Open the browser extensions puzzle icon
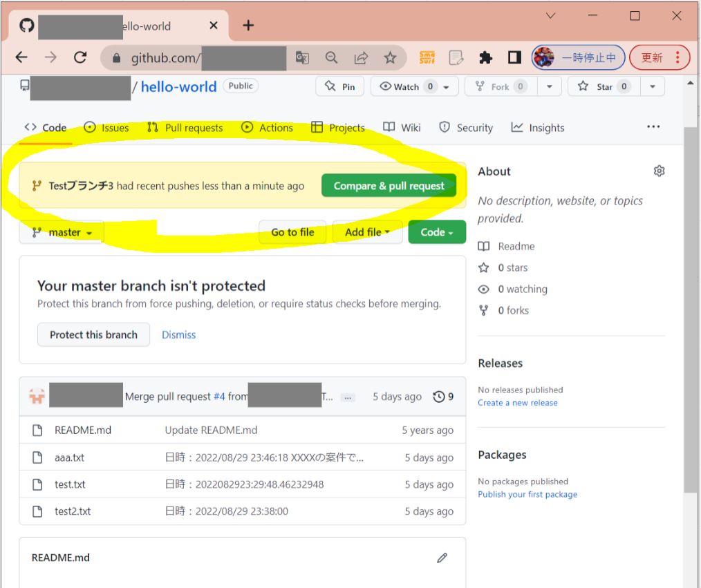Viewport: 701px width, 588px height. (x=485, y=58)
